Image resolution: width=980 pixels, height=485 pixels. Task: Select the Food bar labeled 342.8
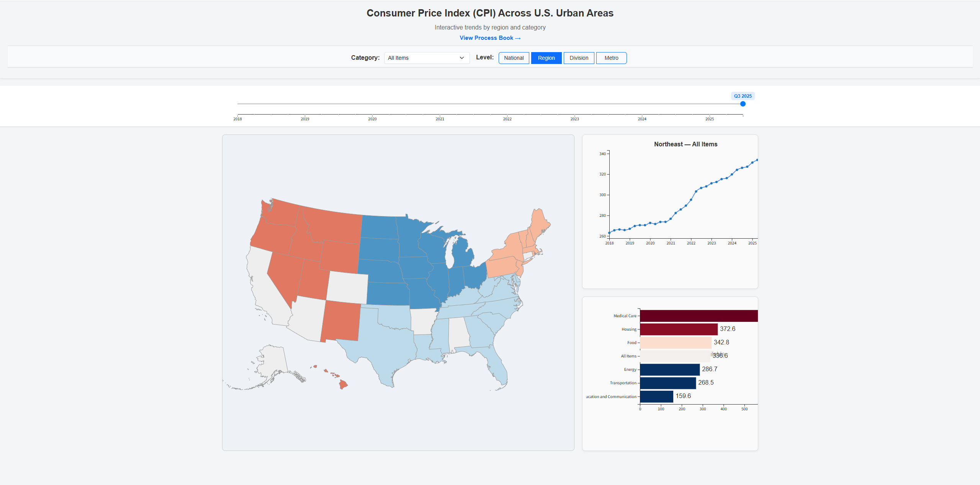point(675,343)
